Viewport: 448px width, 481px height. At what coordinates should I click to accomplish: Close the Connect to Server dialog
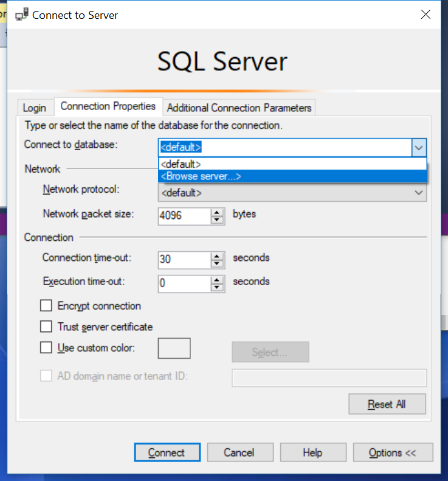426,15
